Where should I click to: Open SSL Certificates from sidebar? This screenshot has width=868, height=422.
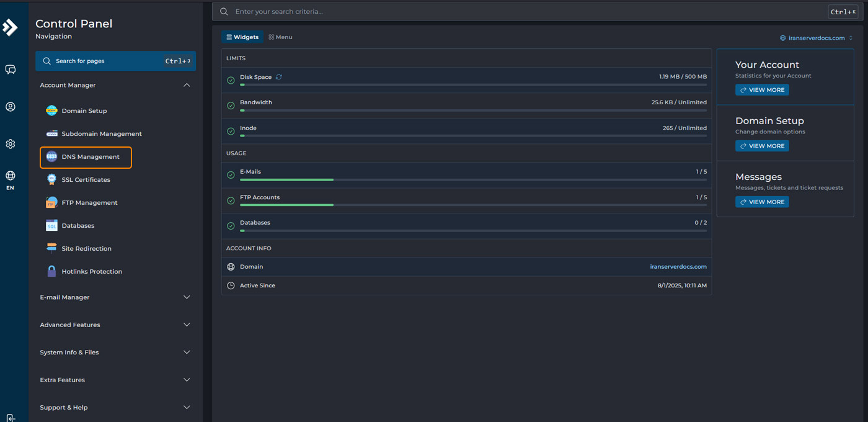pos(86,180)
